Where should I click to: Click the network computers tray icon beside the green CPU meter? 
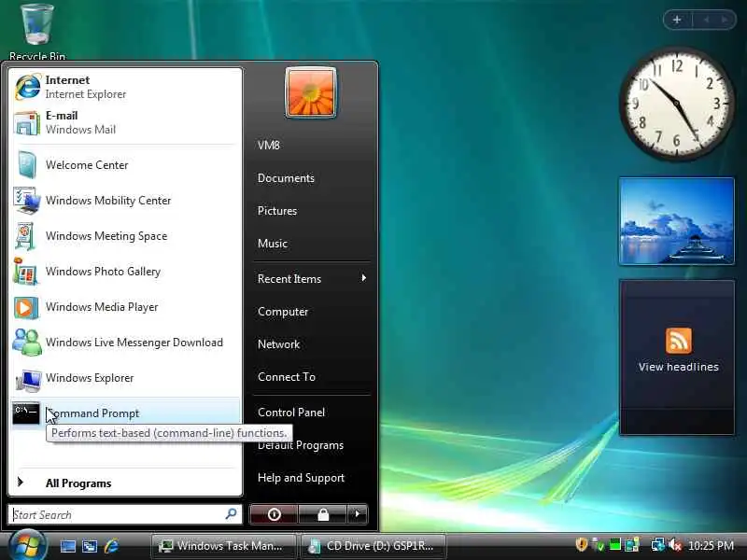pos(632,544)
